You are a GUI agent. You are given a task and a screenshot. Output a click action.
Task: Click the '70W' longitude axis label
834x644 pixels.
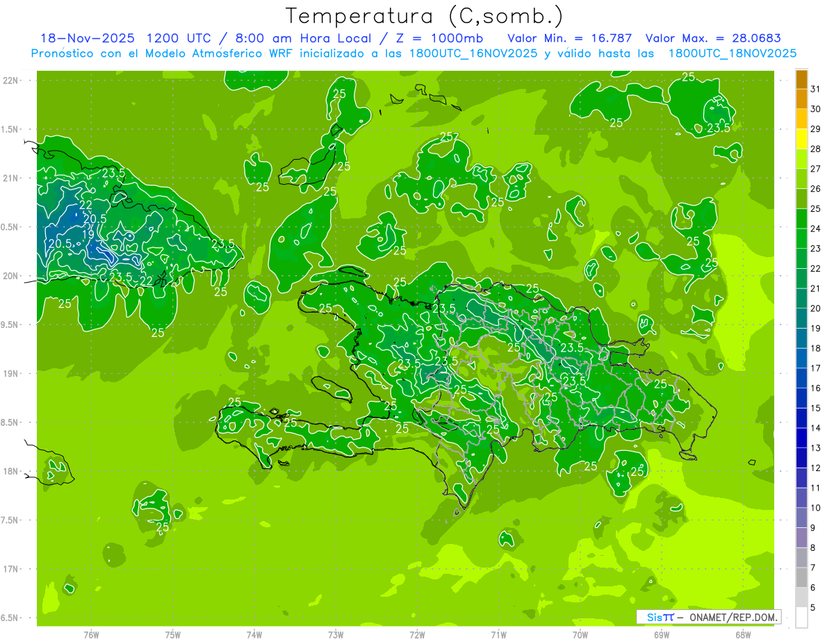(580, 635)
